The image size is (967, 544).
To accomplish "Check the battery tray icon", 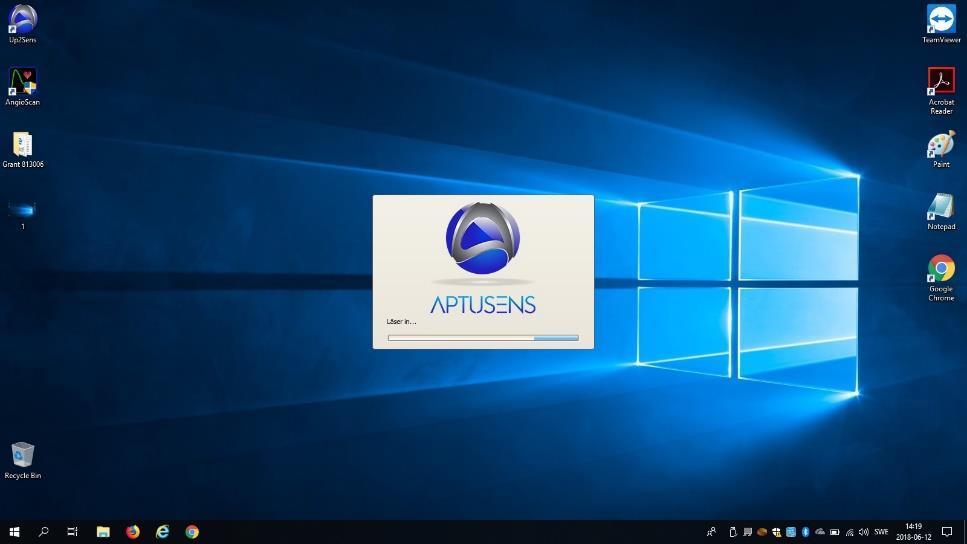I will [834, 532].
